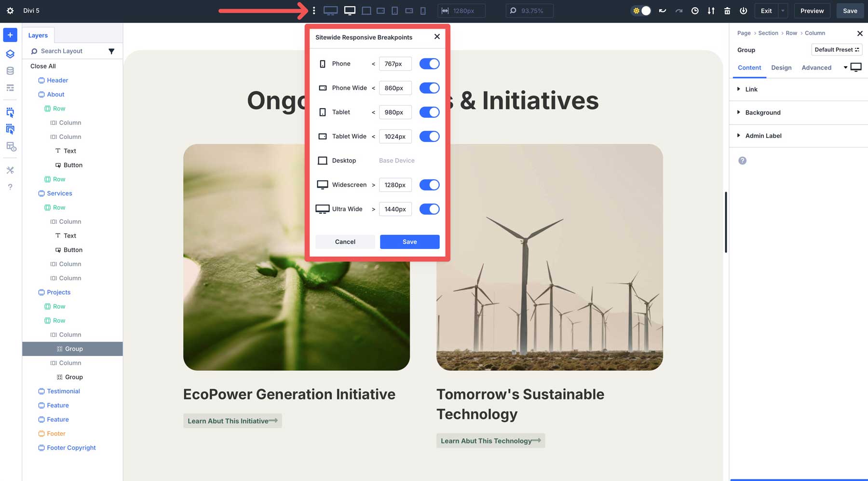Select the Projects section in Layers

[x=59, y=292]
